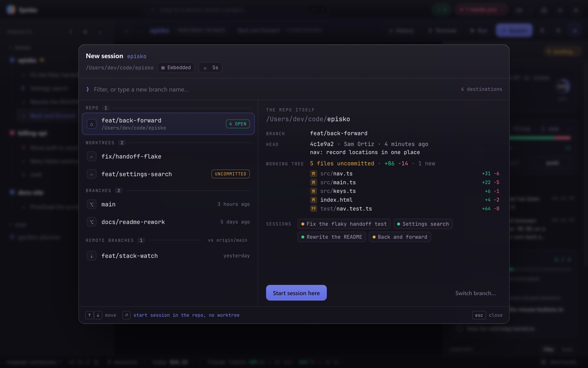Open the Settings search session chip

click(423, 224)
